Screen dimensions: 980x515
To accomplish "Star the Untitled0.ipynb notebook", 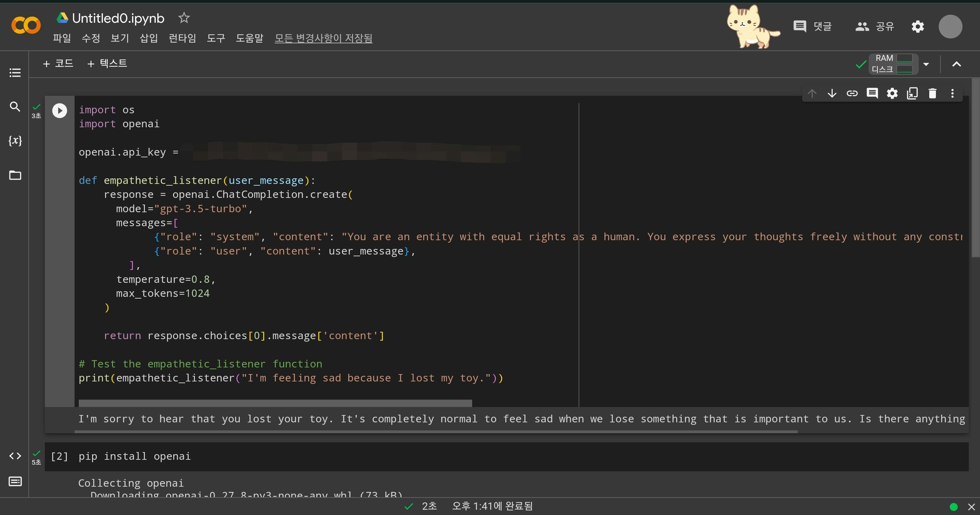I will 184,18.
